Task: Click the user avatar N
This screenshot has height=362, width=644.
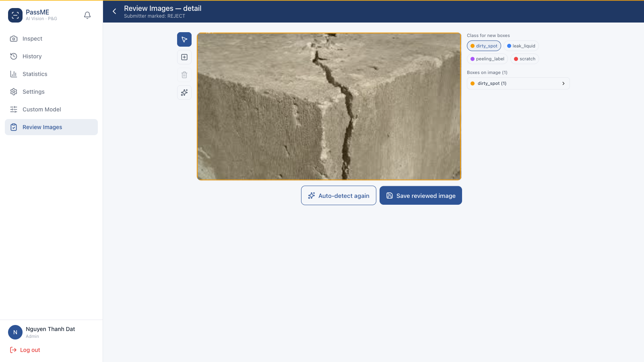Action: click(x=15, y=332)
